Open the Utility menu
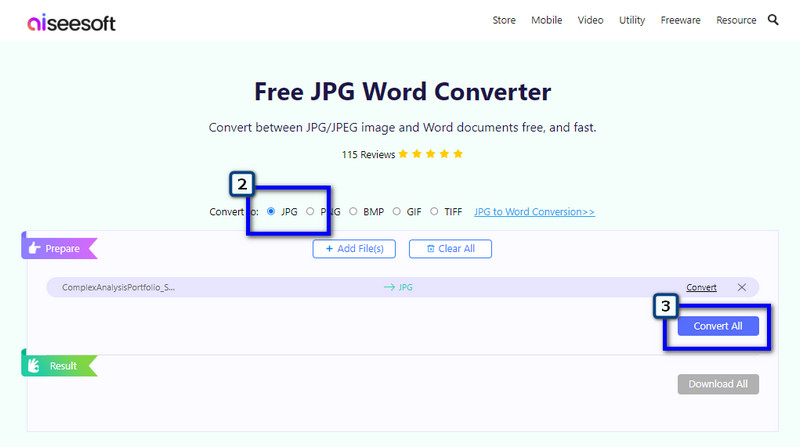This screenshot has width=800, height=447. [632, 20]
